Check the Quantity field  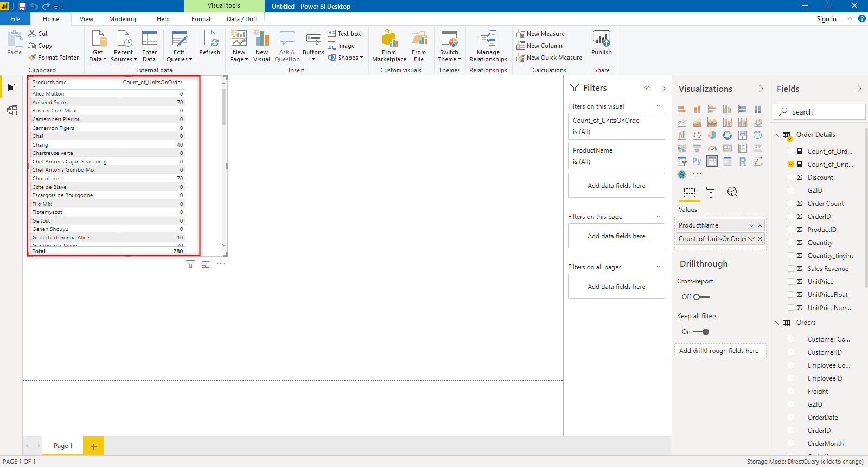click(791, 243)
